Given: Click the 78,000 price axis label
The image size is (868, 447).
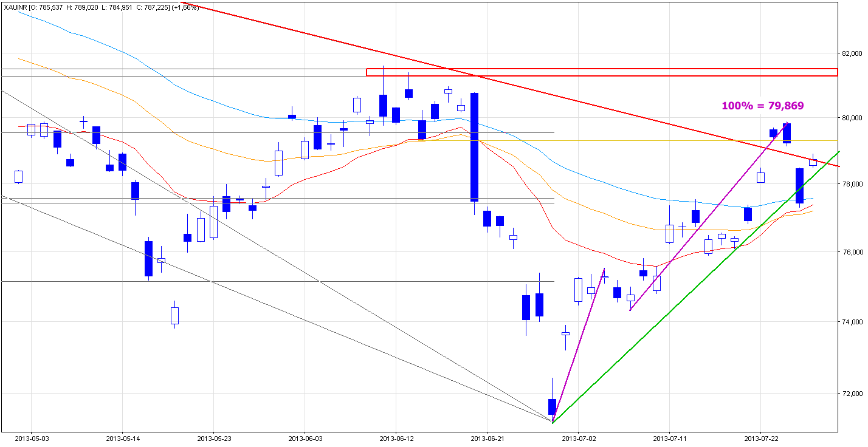Looking at the screenshot, I should coord(853,184).
